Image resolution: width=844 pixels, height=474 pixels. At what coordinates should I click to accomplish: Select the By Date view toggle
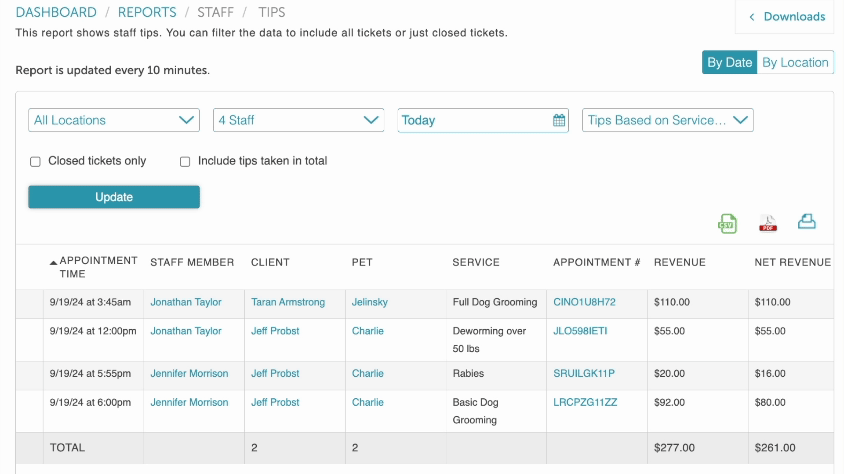[x=729, y=63]
